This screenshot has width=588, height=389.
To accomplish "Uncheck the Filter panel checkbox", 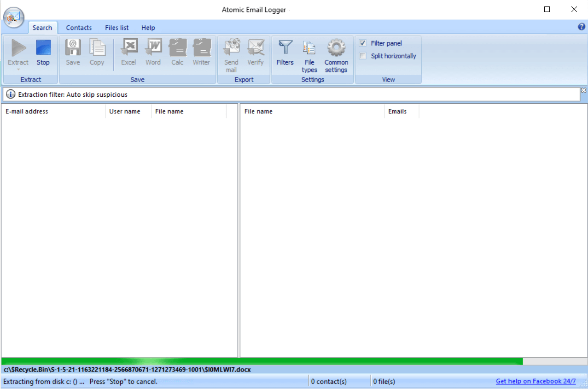I will (363, 43).
